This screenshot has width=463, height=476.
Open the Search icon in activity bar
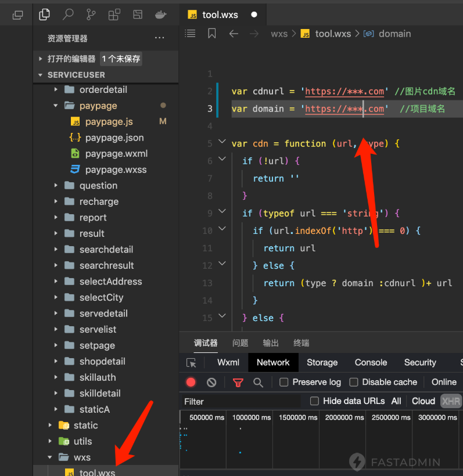(x=67, y=15)
